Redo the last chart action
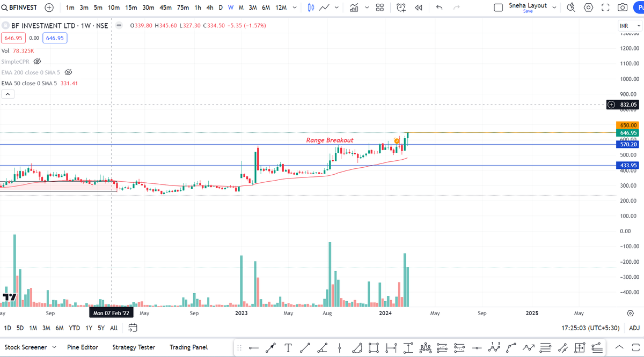Image resolution: width=644 pixels, height=357 pixels. click(457, 8)
